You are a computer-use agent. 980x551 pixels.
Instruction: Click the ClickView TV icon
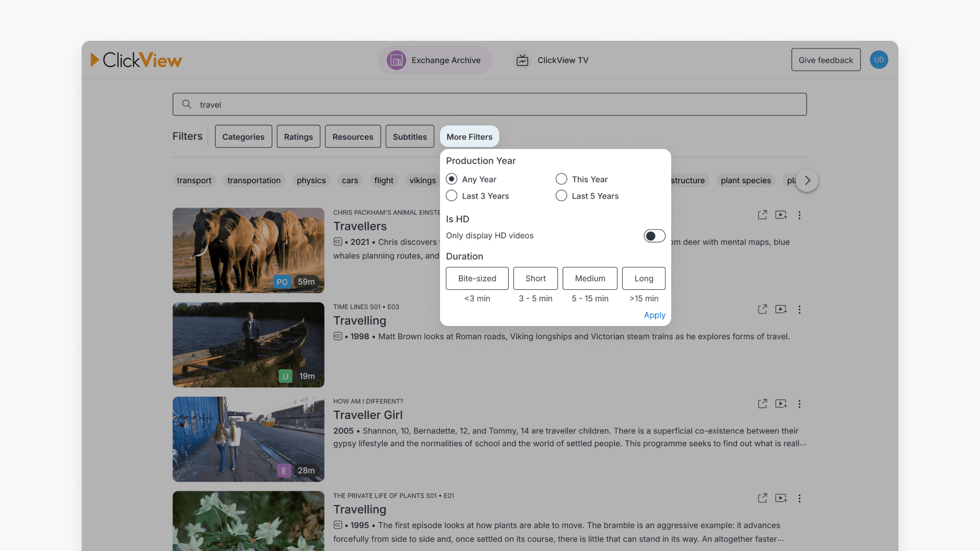(522, 60)
